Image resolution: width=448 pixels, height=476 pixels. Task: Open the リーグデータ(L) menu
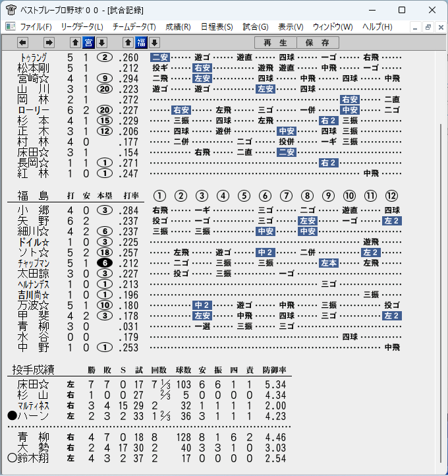click(82, 27)
